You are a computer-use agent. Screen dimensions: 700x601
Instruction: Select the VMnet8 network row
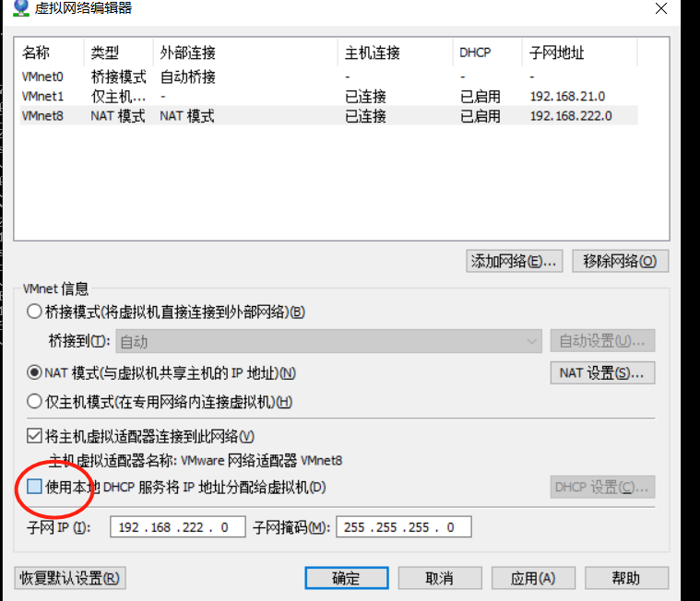click(x=329, y=116)
